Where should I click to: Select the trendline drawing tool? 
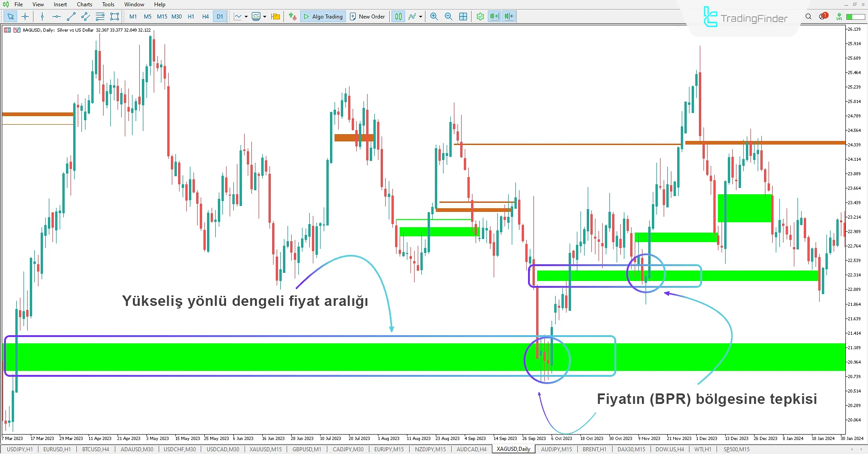[71, 17]
